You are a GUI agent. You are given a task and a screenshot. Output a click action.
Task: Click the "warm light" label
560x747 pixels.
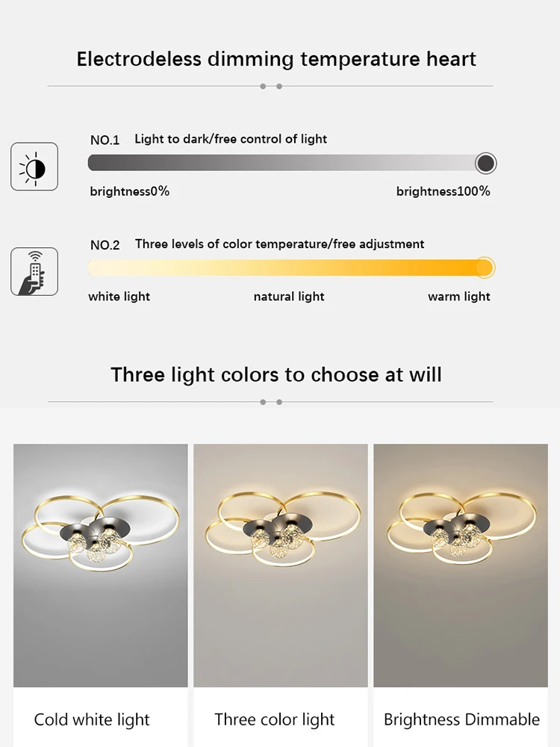[x=459, y=297]
